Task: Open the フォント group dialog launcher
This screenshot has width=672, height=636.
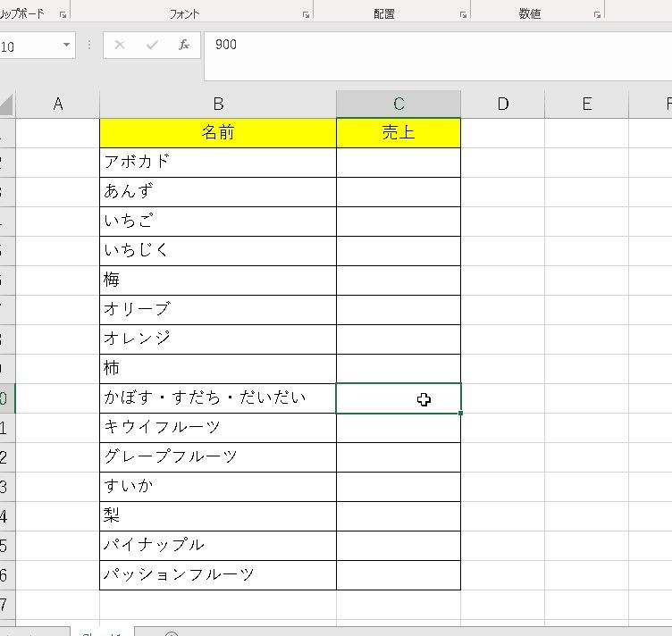Action: pos(306,15)
